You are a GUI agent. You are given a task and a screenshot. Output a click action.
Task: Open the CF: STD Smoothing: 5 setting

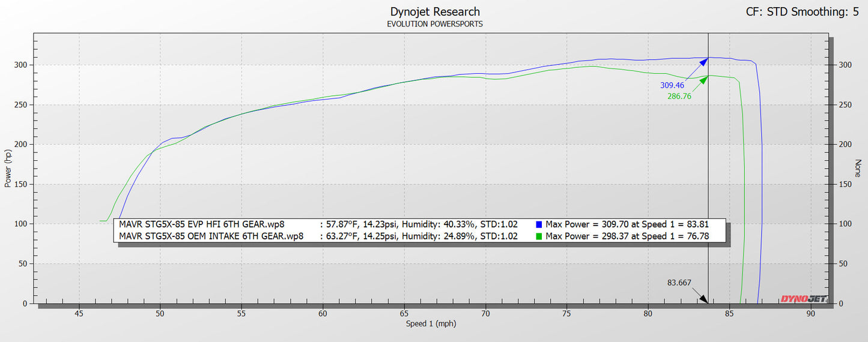[x=802, y=11]
